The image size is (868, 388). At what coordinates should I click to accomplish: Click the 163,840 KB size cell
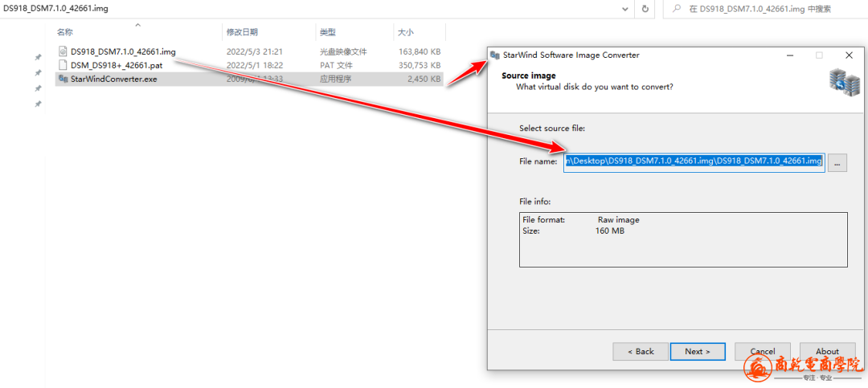point(420,52)
